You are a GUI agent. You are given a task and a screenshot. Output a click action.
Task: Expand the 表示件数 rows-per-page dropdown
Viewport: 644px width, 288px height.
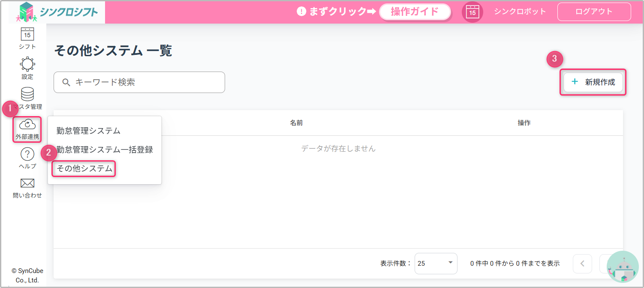[436, 264]
